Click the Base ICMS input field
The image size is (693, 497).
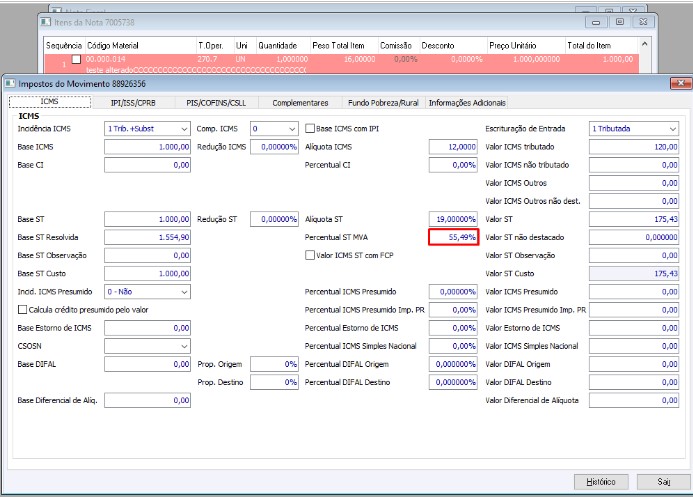tap(147, 147)
